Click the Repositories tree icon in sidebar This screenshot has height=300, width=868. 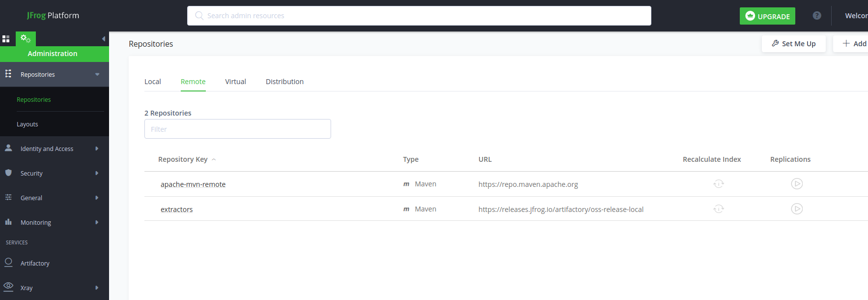coord(8,74)
